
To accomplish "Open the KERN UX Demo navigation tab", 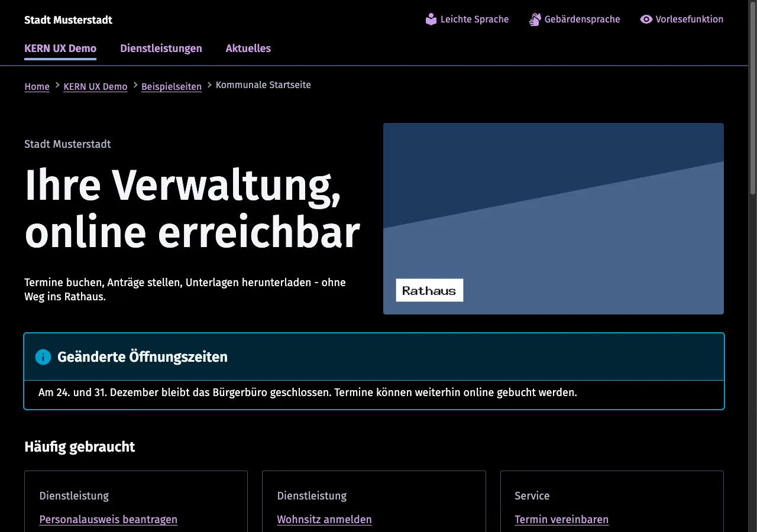I will pos(60,49).
